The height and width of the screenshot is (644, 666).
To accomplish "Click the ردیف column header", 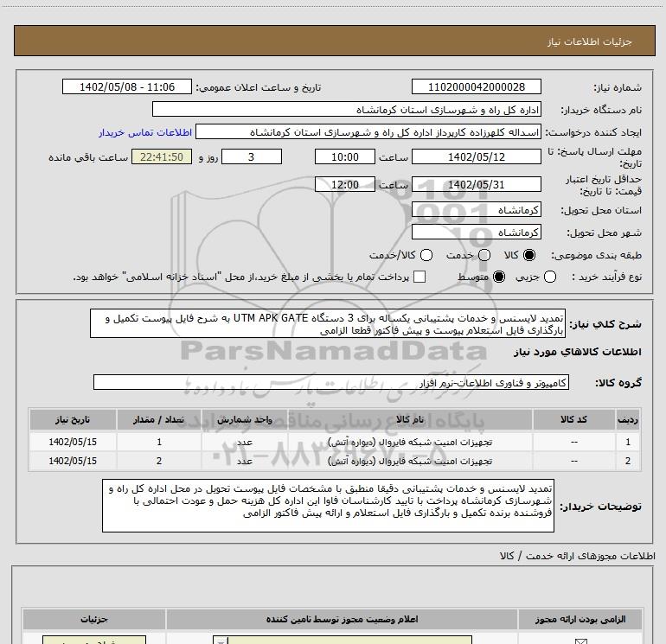I will tap(628, 419).
